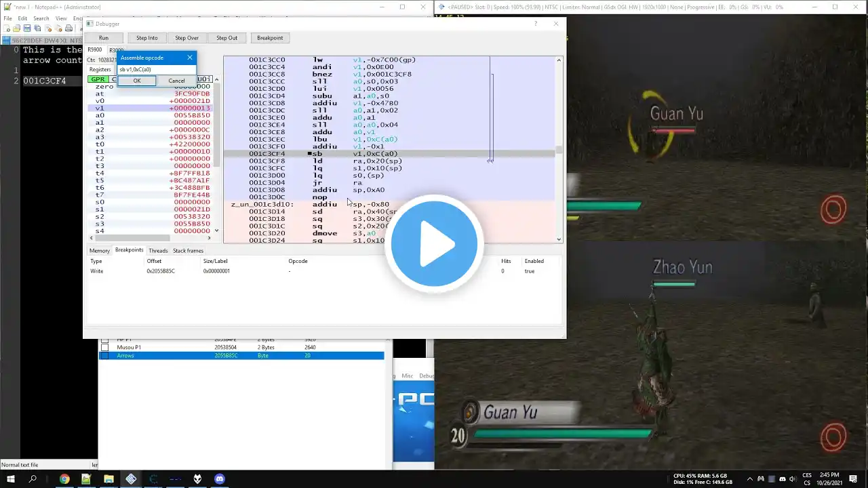Click the Step Over button
The height and width of the screenshot is (488, 868).
click(187, 38)
